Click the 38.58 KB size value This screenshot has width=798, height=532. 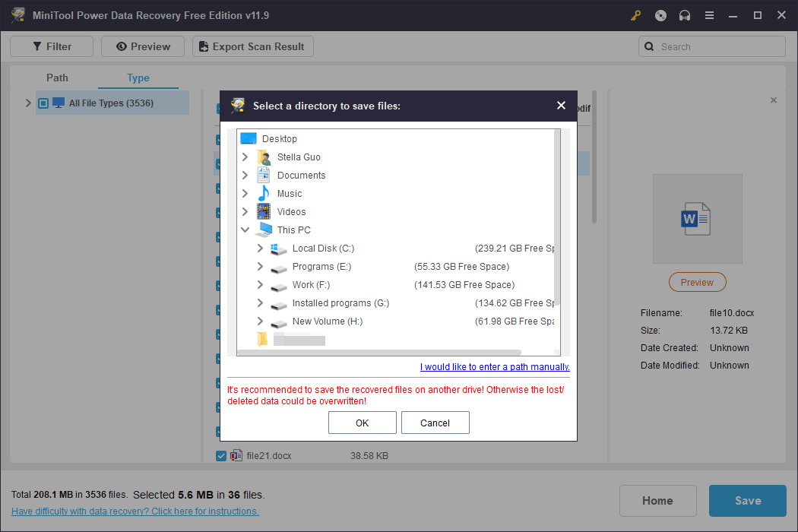pyautogui.click(x=369, y=456)
